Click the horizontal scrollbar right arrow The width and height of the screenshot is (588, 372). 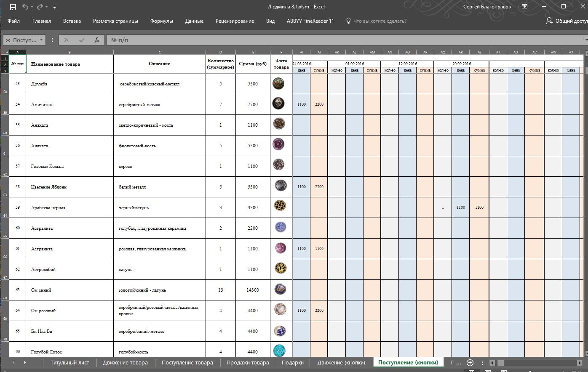tap(580, 362)
